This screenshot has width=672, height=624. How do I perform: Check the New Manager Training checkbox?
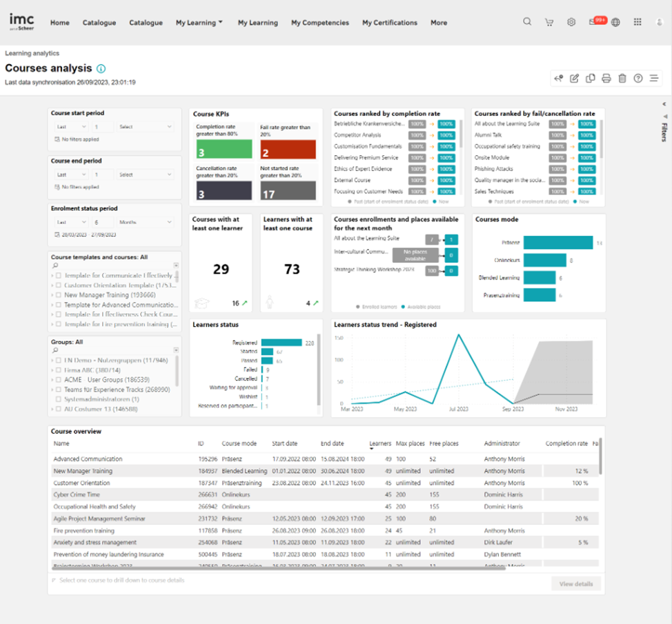(x=59, y=295)
